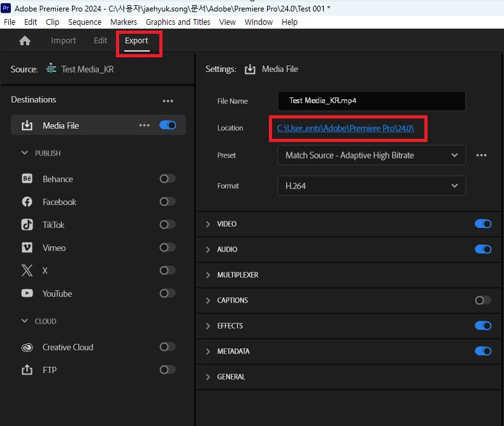The width and height of the screenshot is (504, 426).
Task: Select the Export workspace tab
Action: click(136, 41)
